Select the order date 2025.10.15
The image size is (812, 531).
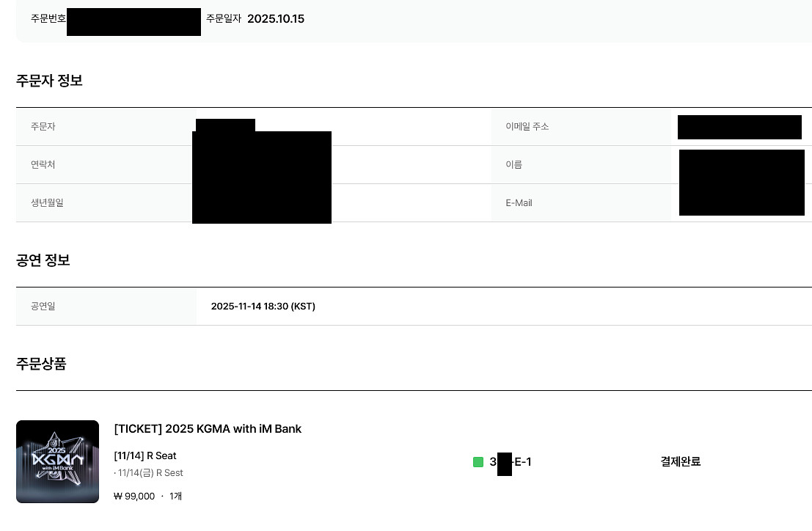[275, 19]
